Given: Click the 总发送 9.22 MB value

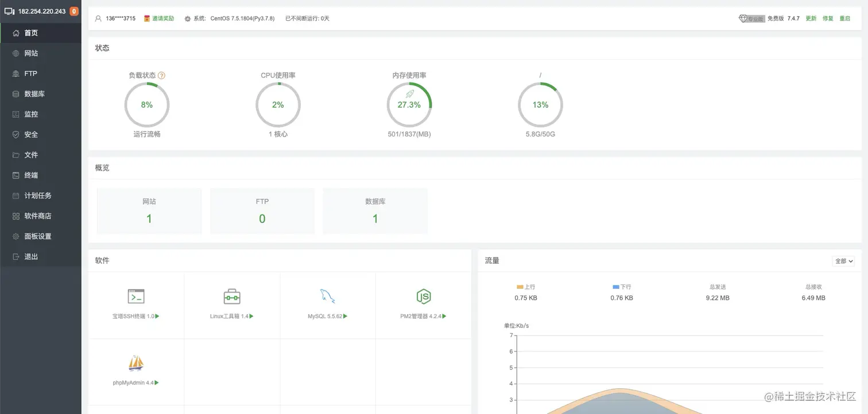Looking at the screenshot, I should (718, 298).
